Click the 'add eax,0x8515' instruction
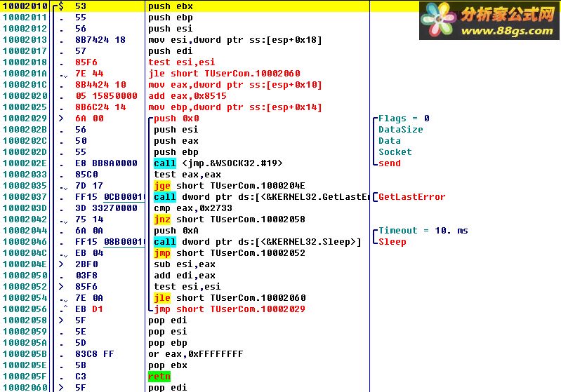 pos(187,96)
